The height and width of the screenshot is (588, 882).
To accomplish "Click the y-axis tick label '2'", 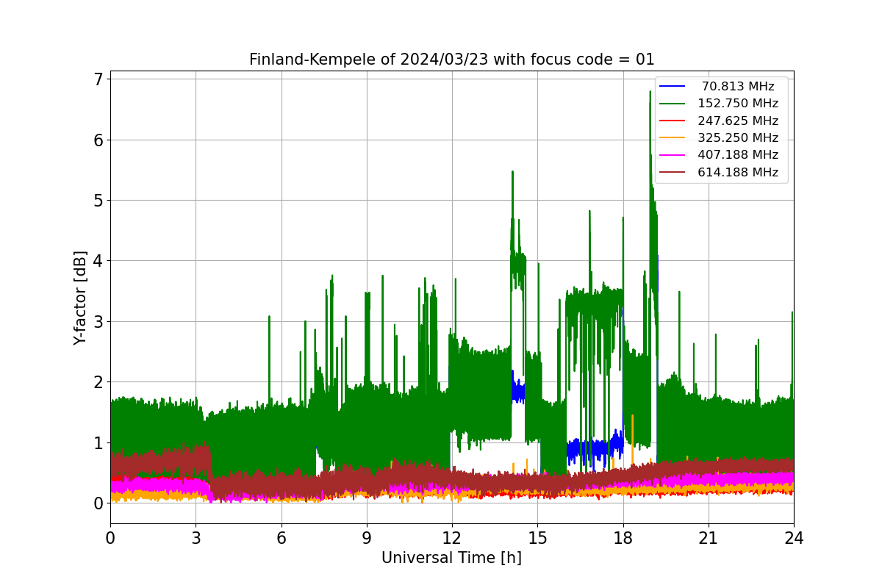I will [97, 382].
